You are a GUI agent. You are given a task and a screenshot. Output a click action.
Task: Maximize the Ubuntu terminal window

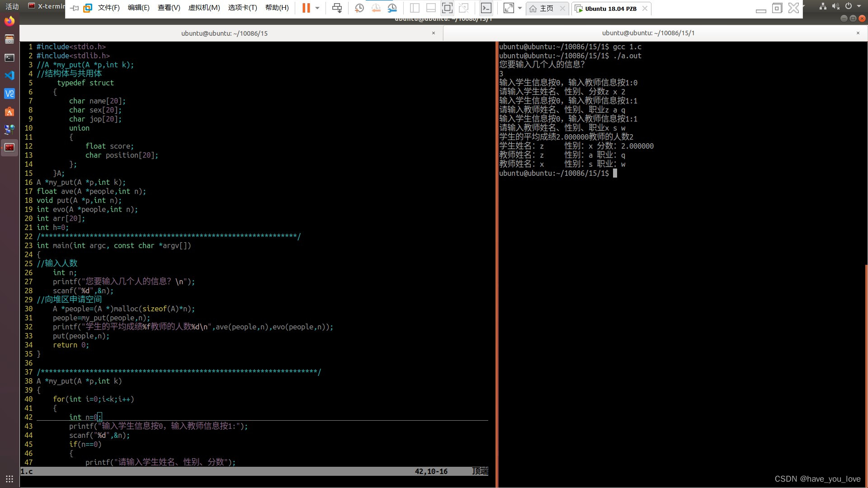(x=853, y=19)
